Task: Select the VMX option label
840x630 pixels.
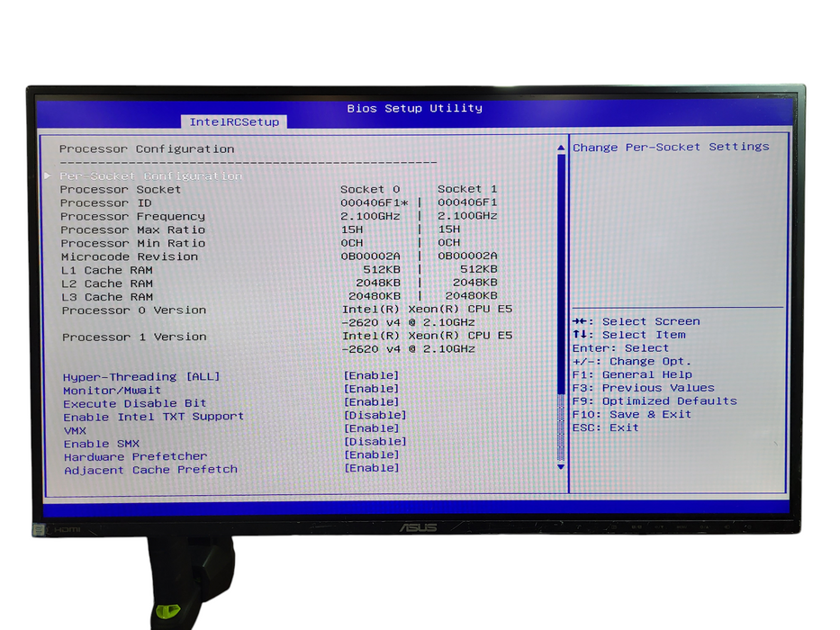Action: tap(75, 431)
